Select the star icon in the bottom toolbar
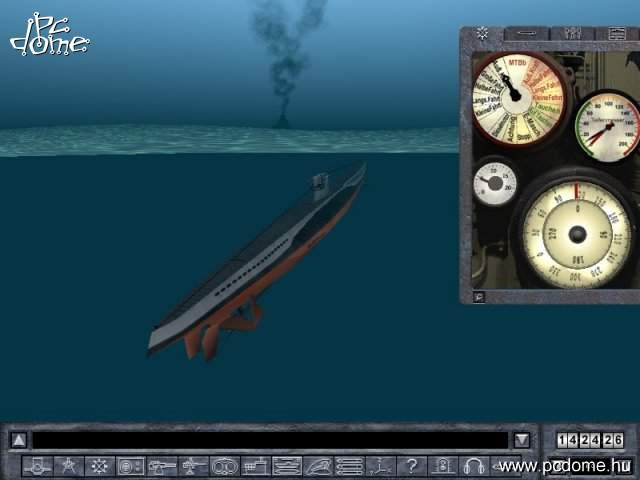The width and height of the screenshot is (640, 480). 68,465
